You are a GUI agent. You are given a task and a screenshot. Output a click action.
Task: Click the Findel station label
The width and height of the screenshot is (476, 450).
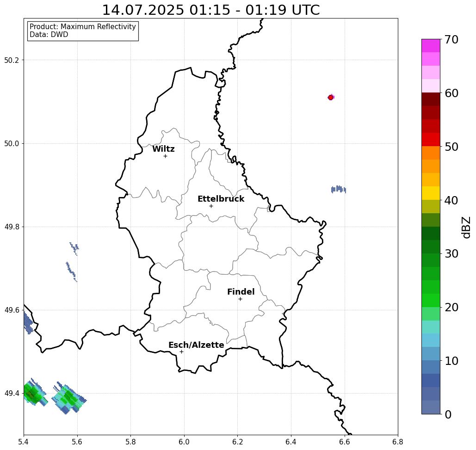(241, 292)
